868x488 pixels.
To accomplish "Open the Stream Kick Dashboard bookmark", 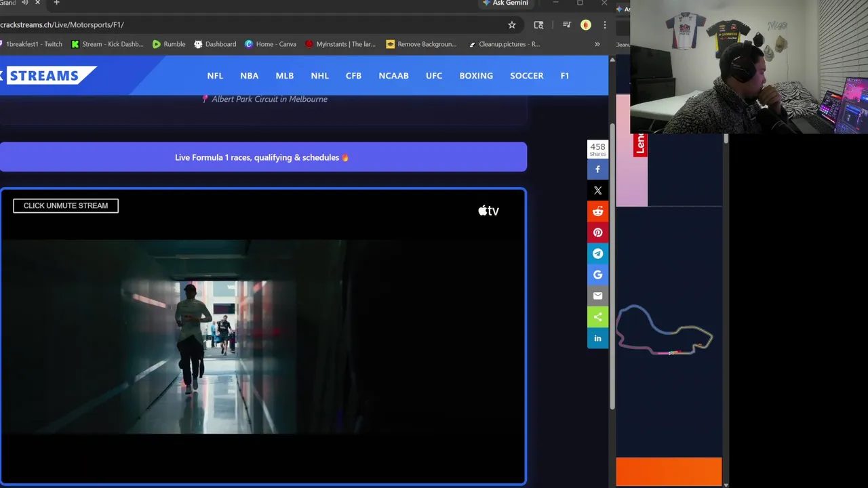I will click(108, 44).
